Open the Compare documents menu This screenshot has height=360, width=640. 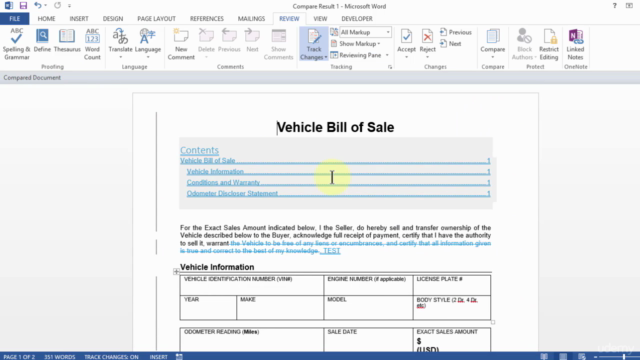click(x=493, y=43)
